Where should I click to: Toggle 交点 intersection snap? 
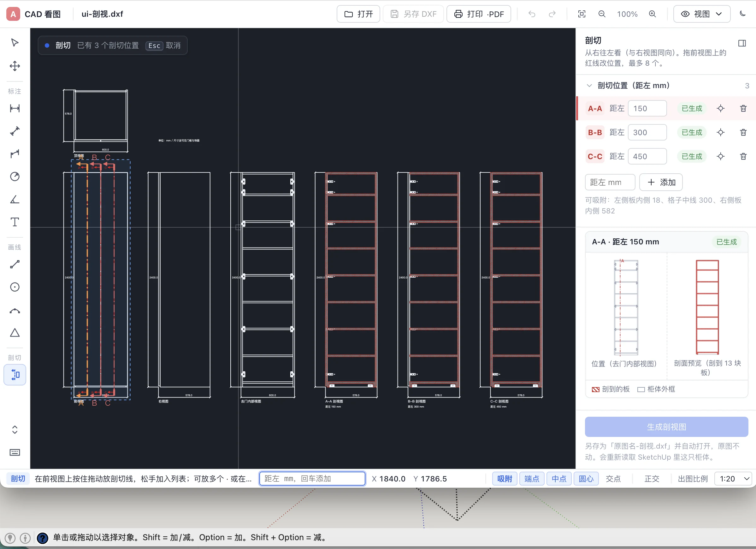[x=613, y=479]
